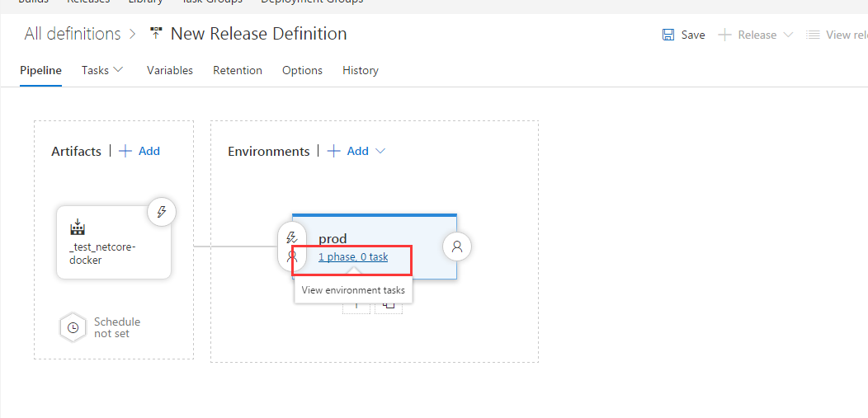Click the release definition icon beside title
The height and width of the screenshot is (418, 868).
point(156,33)
